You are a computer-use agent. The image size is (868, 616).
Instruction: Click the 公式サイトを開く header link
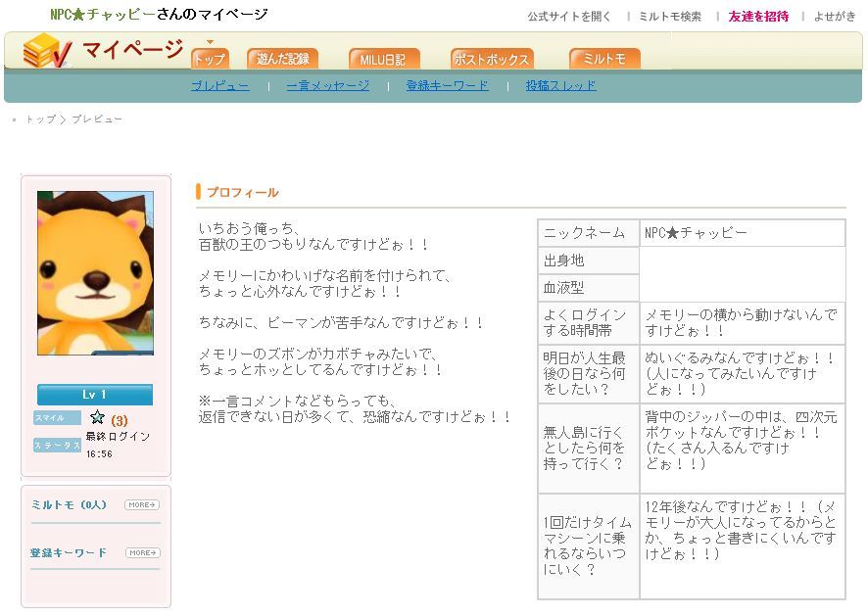569,17
